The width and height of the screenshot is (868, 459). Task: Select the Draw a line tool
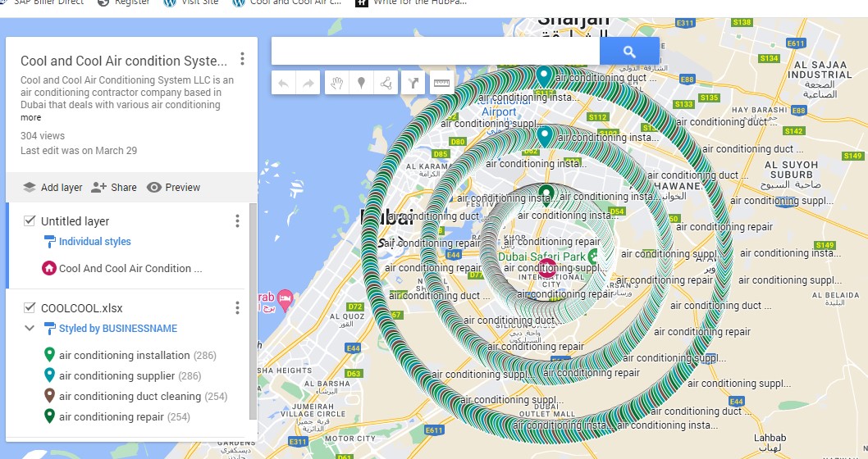pyautogui.click(x=386, y=84)
